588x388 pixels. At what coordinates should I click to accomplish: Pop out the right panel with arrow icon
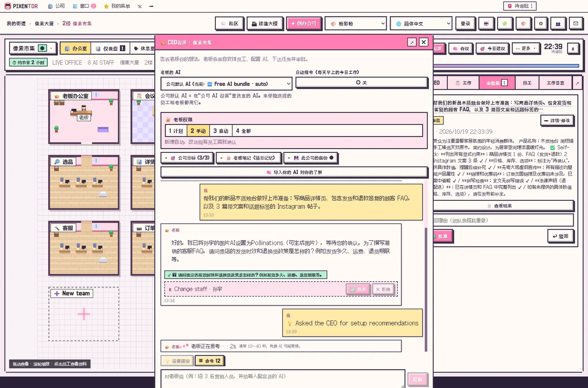click(577, 83)
